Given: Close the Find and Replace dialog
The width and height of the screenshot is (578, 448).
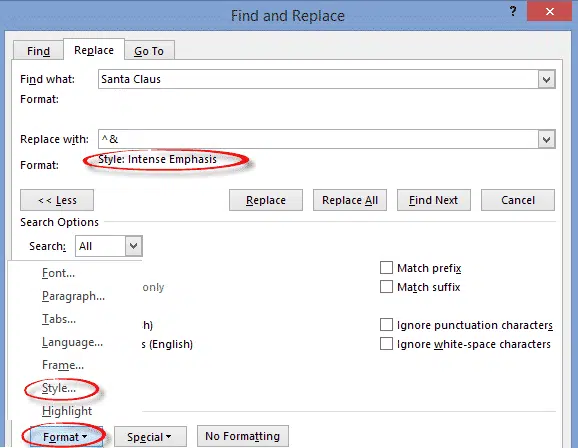Looking at the screenshot, I should [x=550, y=11].
